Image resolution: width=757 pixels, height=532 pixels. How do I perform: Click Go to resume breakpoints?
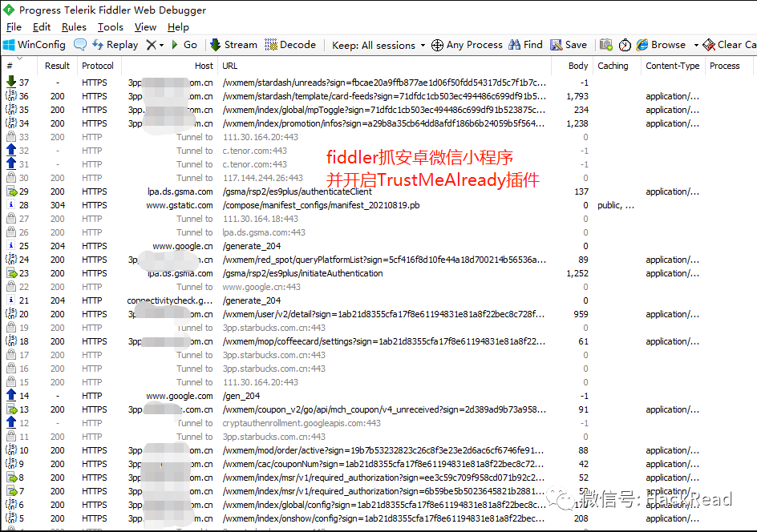point(184,45)
